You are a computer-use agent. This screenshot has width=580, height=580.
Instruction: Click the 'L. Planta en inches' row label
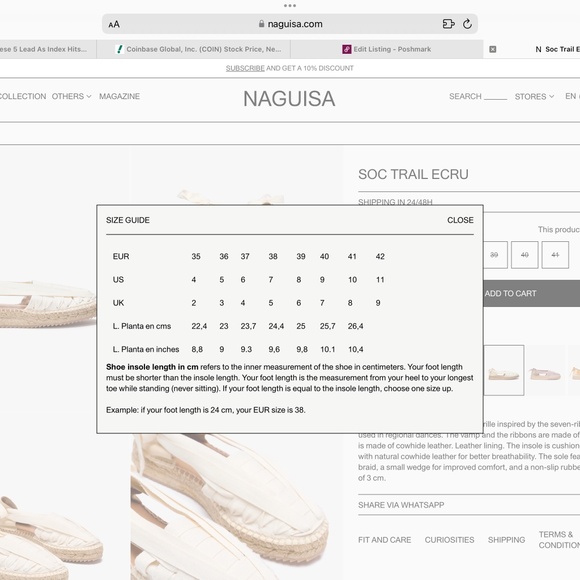(x=146, y=349)
